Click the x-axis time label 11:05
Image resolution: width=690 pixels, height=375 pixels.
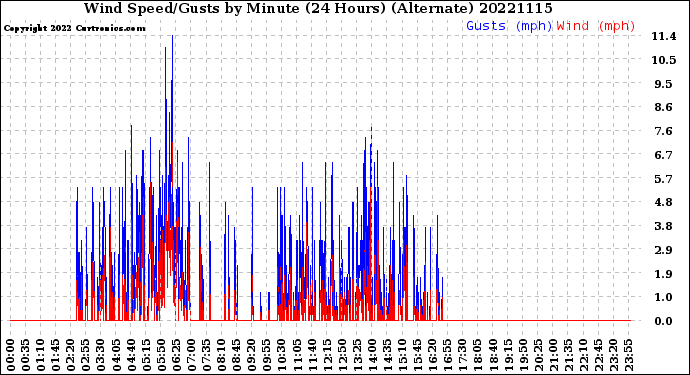(x=296, y=355)
